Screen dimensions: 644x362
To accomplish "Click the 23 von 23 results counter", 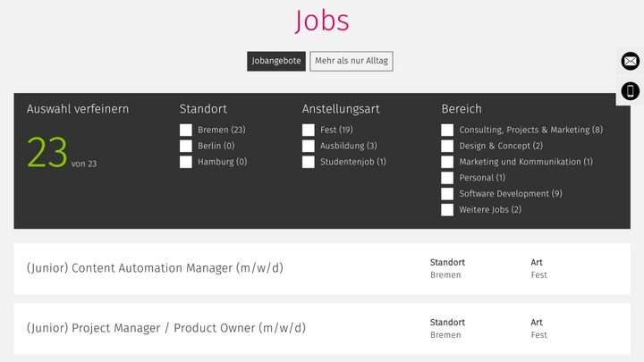I will pos(62,153).
